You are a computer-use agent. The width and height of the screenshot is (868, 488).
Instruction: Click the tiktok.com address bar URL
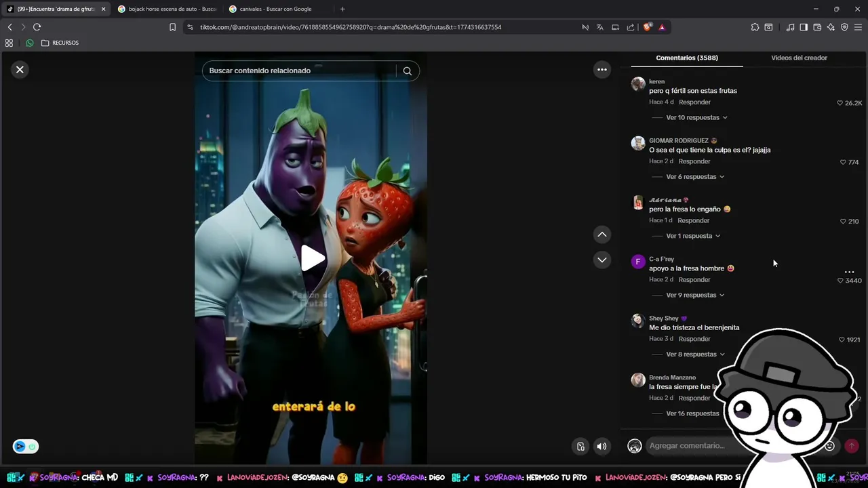tap(350, 27)
